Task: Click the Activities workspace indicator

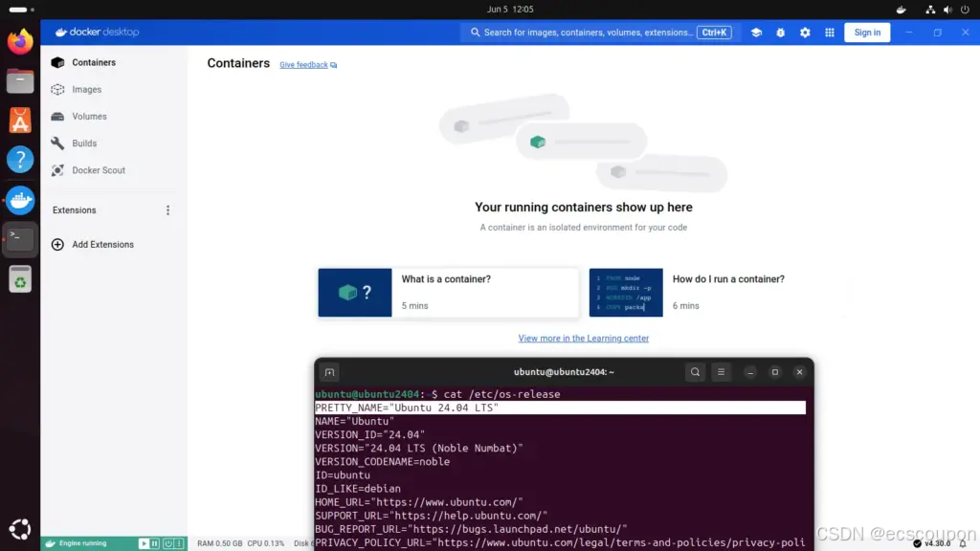Action: [22, 10]
